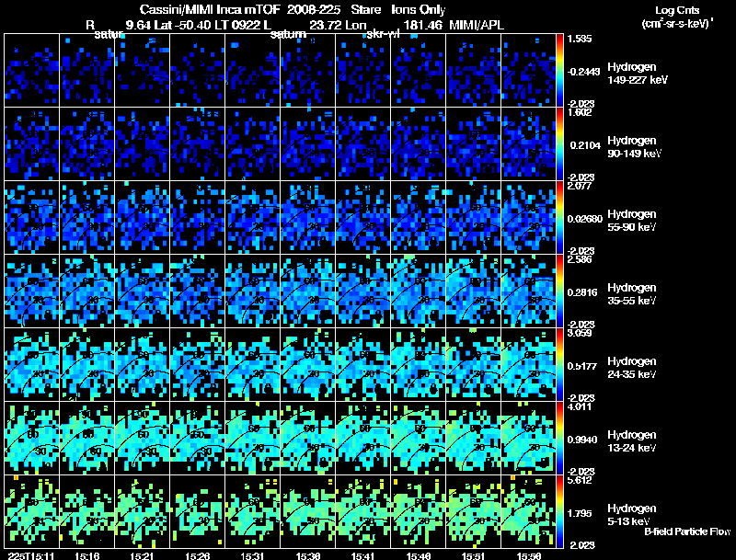
Task: Click the 0.5177 color scale value
Action: pyautogui.click(x=583, y=366)
